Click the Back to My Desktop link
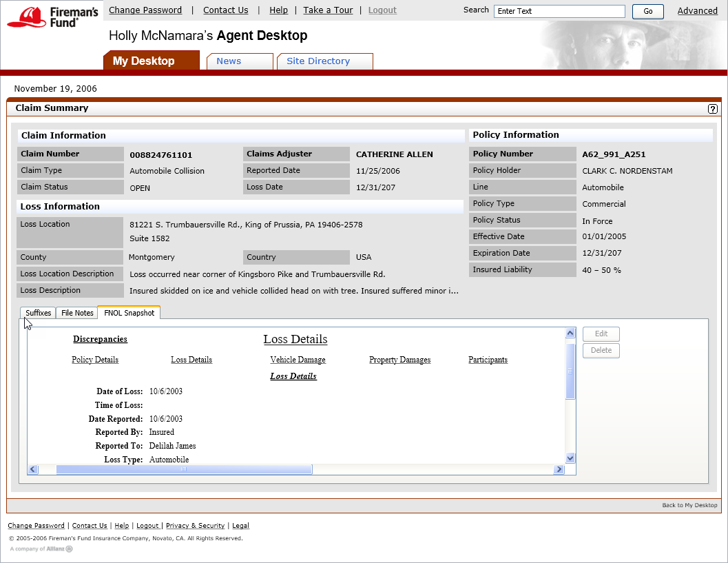The image size is (728, 563). click(x=689, y=505)
